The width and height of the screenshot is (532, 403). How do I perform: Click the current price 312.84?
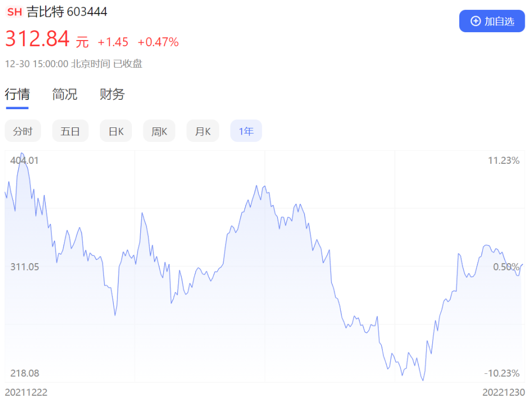(x=37, y=38)
